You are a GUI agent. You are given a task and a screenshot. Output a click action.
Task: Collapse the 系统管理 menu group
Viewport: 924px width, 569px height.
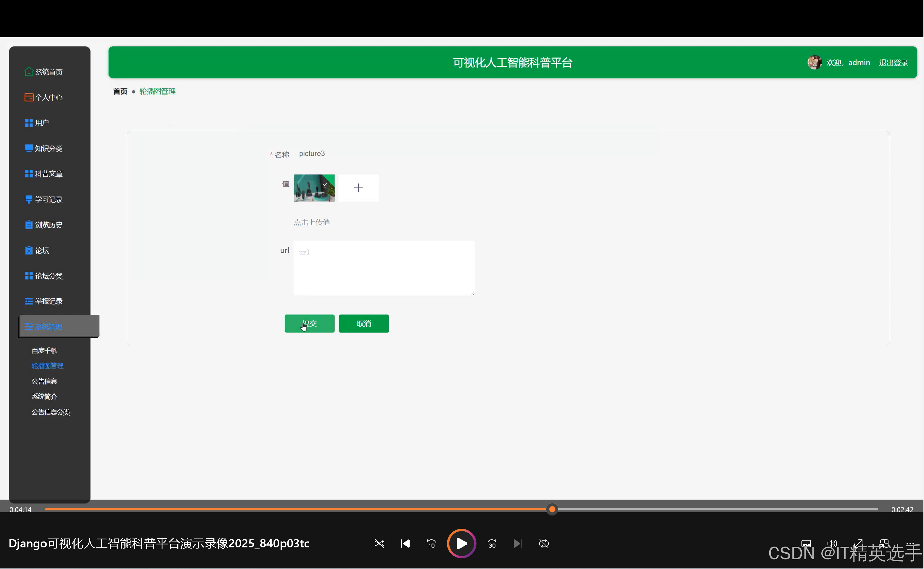click(59, 326)
